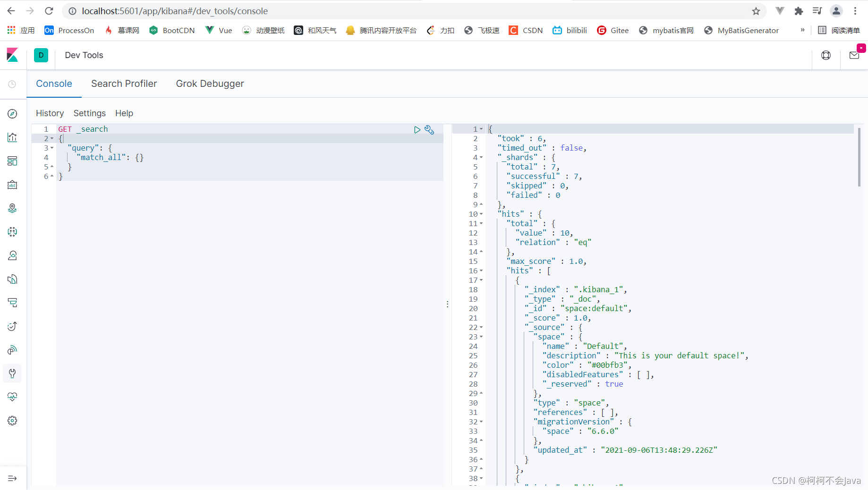This screenshot has height=490, width=868.
Task: Open the 应用 apps shortcut
Action: (x=21, y=30)
